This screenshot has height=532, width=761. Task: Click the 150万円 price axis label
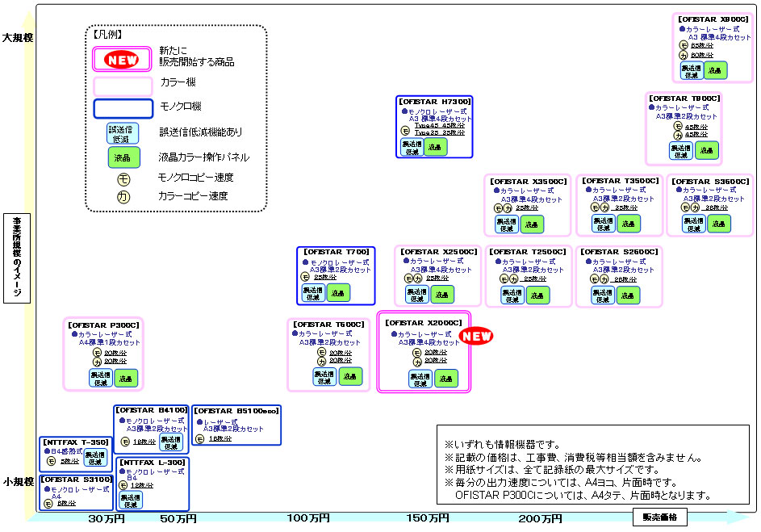click(428, 518)
